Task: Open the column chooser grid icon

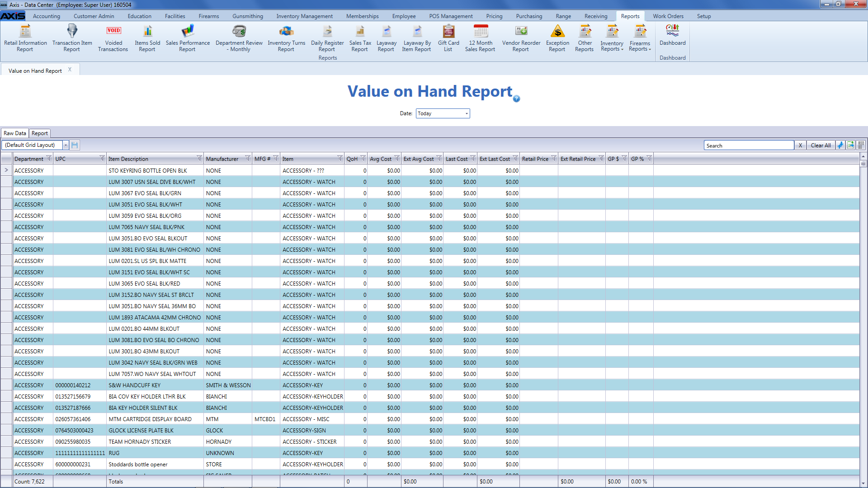Action: [x=861, y=145]
